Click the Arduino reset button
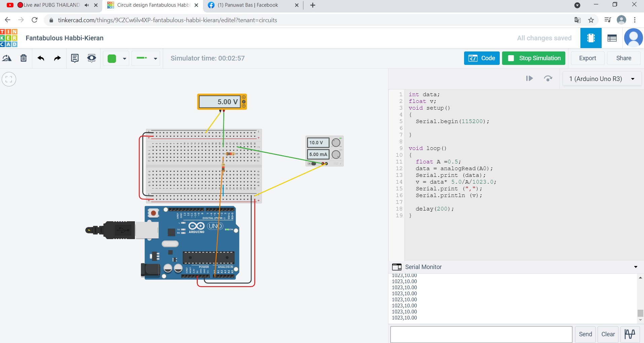Screen dimensions: 644x343 [x=154, y=213]
